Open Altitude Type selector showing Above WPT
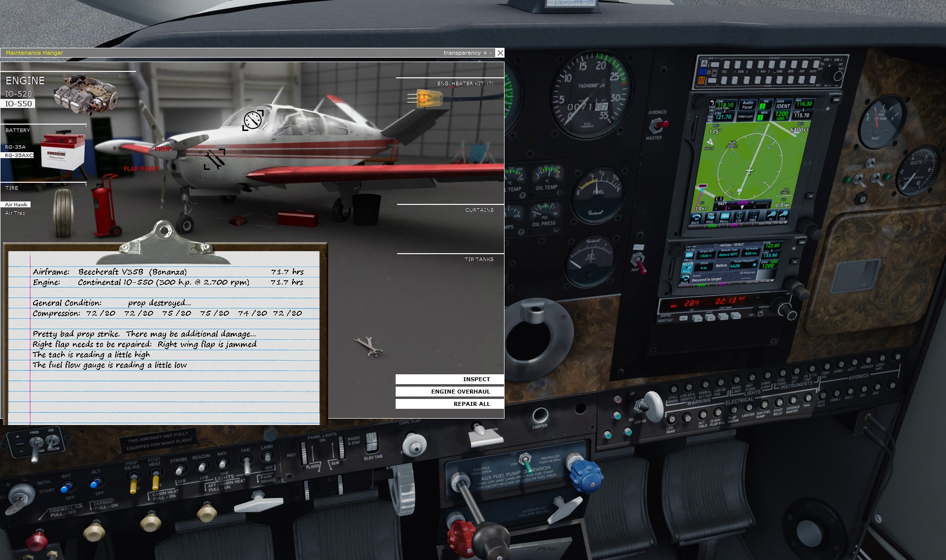This screenshot has height=560, width=946. click(728, 254)
